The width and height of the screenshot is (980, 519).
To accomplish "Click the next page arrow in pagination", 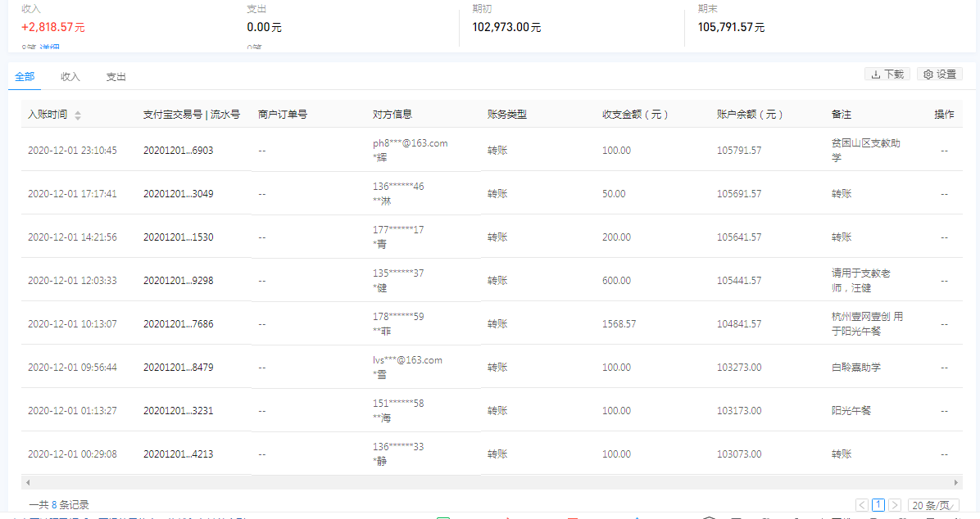I will pyautogui.click(x=895, y=505).
